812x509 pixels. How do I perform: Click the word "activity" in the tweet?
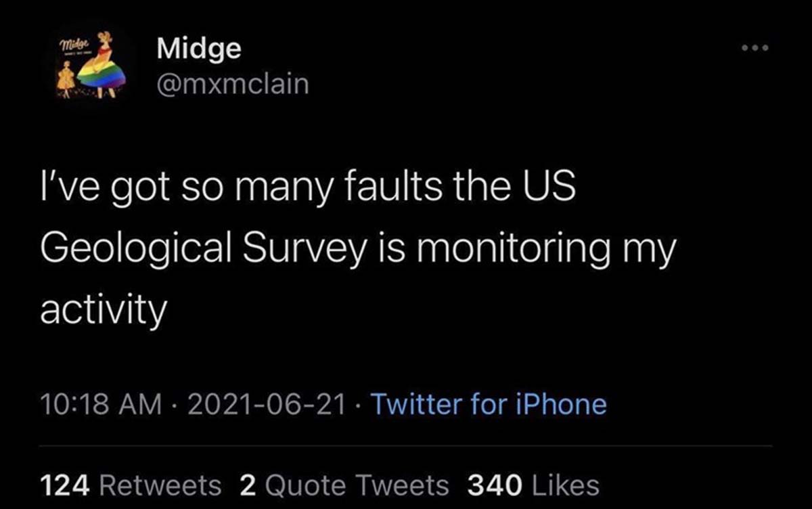(103, 309)
